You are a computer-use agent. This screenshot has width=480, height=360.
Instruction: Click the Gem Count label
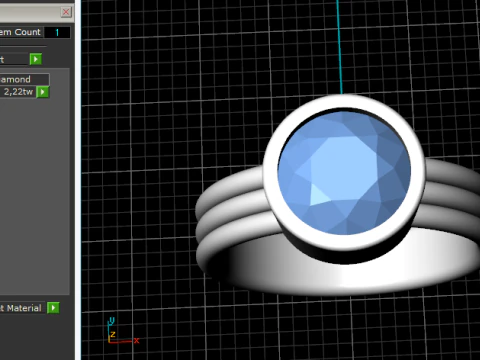20,32
